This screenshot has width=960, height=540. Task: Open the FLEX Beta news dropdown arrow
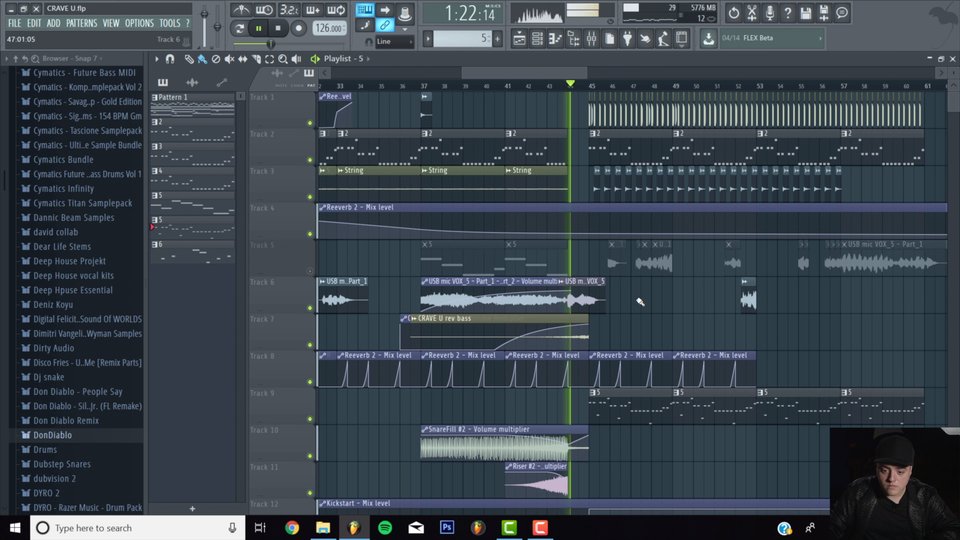pyautogui.click(x=820, y=39)
